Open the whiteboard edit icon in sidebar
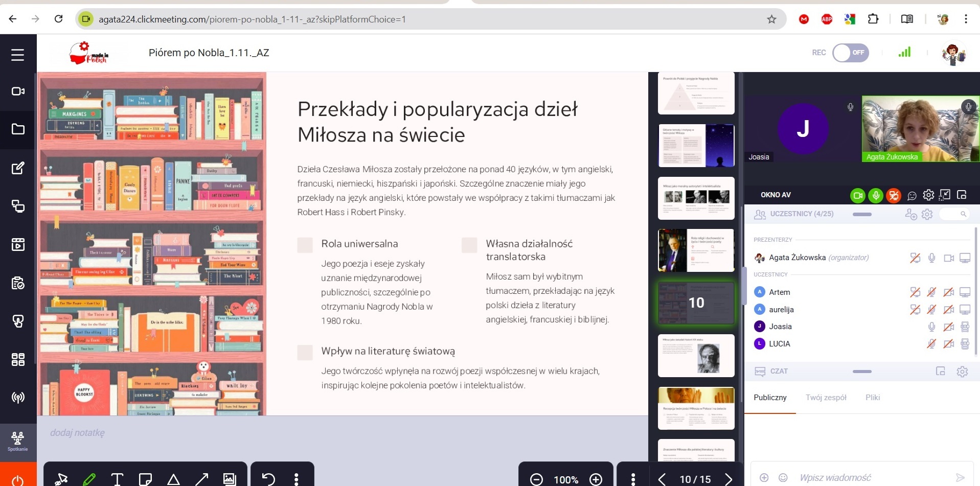 [x=18, y=168]
